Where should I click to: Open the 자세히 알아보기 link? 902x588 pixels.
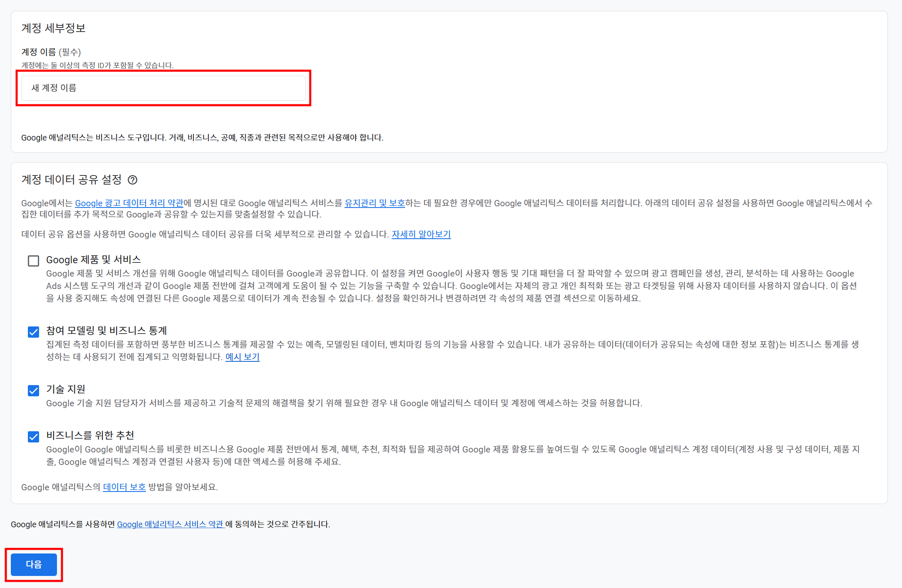pos(421,234)
